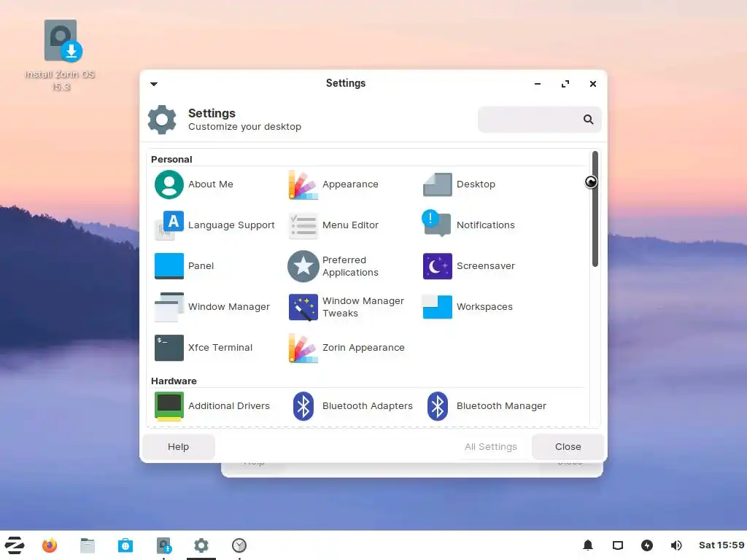Switch to the installer taskbar item
The width and height of the screenshot is (747, 560).
[163, 545]
